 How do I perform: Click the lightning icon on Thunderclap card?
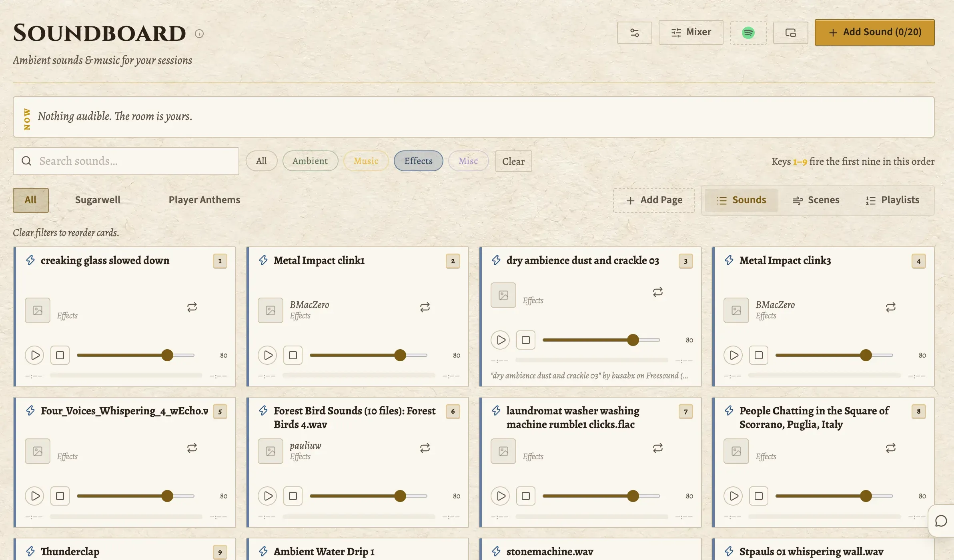click(x=30, y=551)
